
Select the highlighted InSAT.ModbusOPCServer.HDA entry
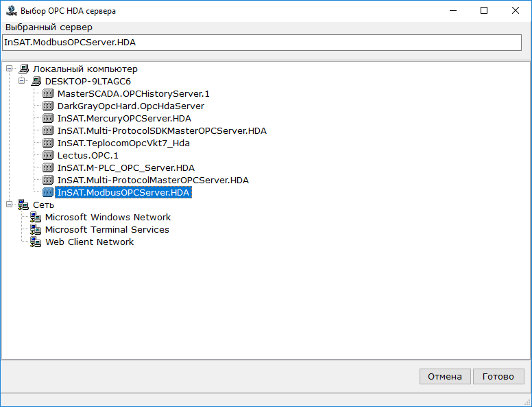click(123, 192)
